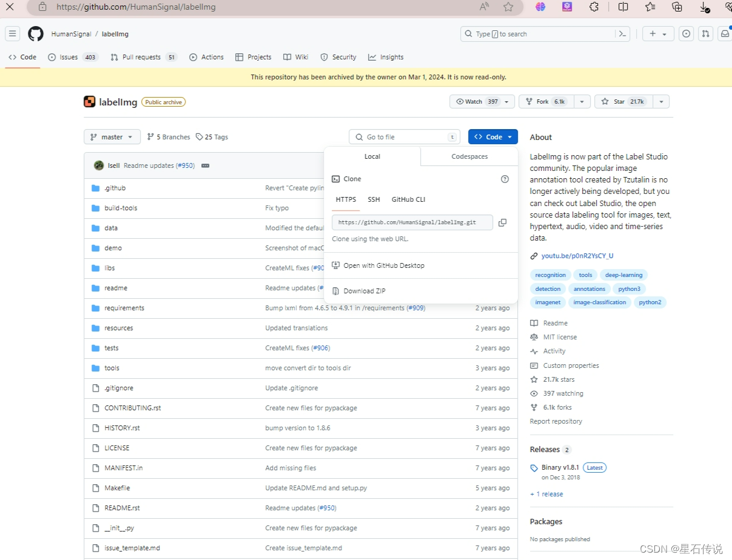The width and height of the screenshot is (732, 560).
Task: Open browser favorites list icon
Action: (650, 7)
